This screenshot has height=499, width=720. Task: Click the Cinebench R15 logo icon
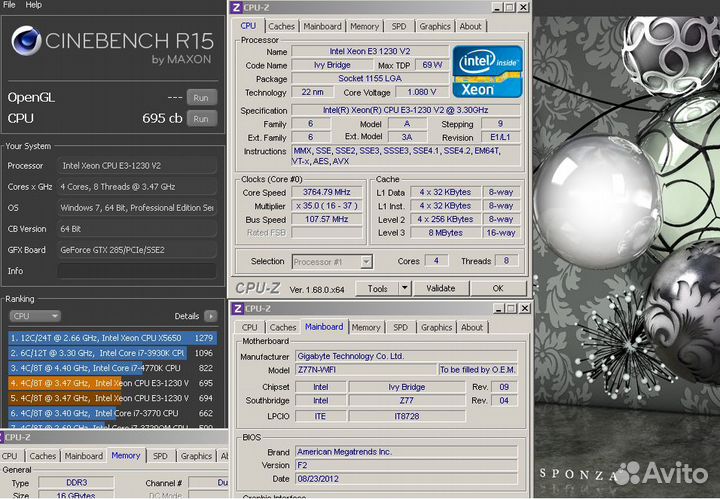pyautogui.click(x=26, y=41)
